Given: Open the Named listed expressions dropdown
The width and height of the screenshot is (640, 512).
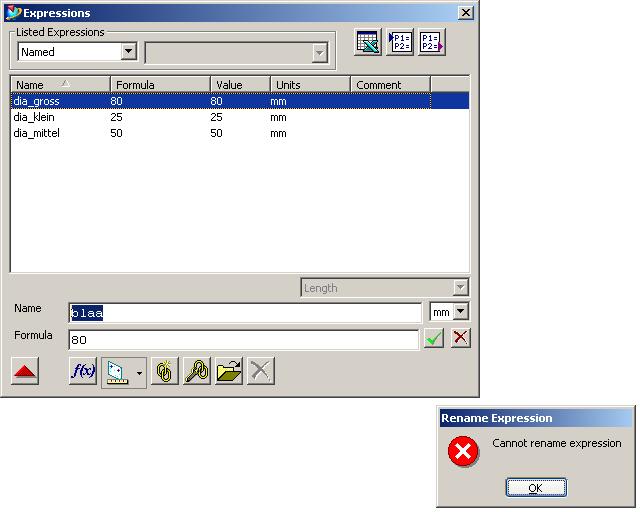Looking at the screenshot, I should (129, 52).
